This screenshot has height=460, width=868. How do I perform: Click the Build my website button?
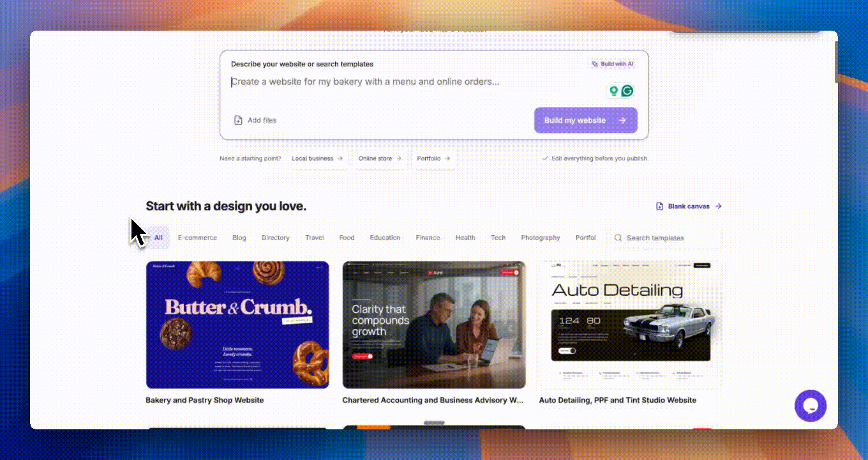coord(585,120)
